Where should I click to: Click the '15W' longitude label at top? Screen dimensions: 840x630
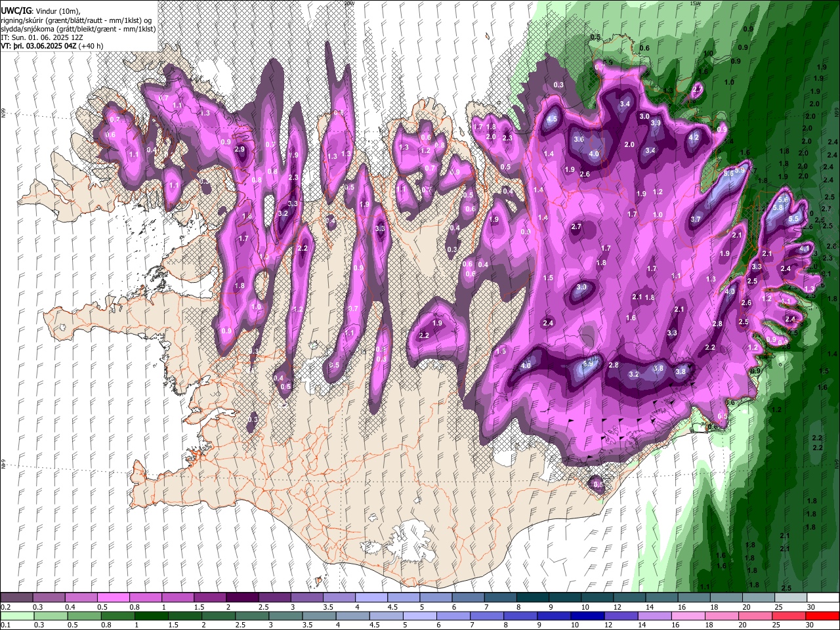point(694,3)
